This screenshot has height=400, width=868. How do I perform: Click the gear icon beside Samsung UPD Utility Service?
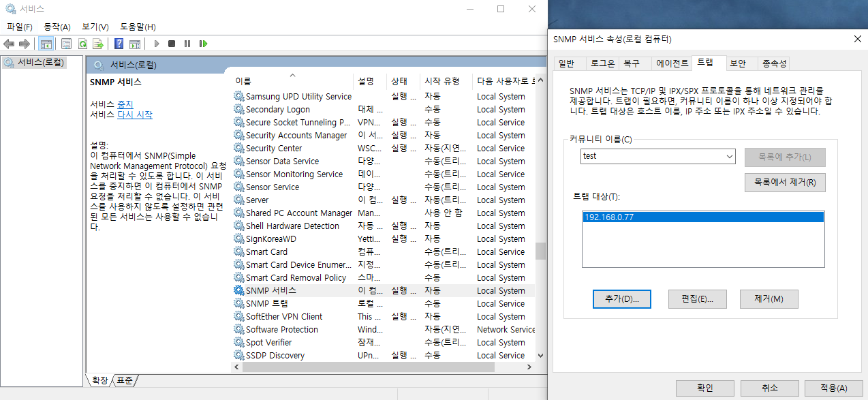pyautogui.click(x=238, y=96)
